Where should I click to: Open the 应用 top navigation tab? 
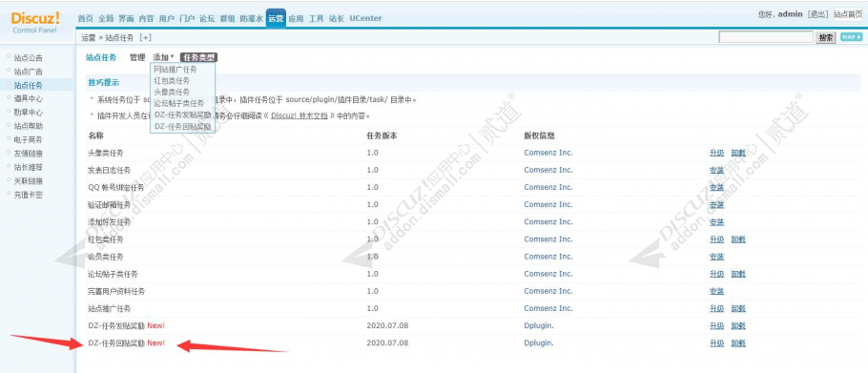coord(296,18)
